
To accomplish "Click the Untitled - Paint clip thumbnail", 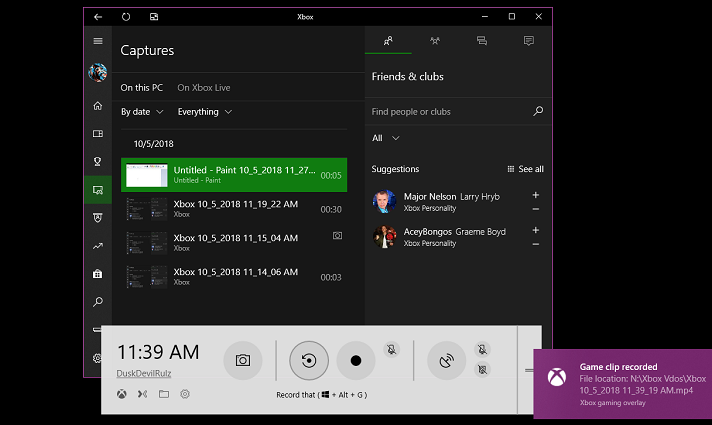I will click(x=147, y=175).
